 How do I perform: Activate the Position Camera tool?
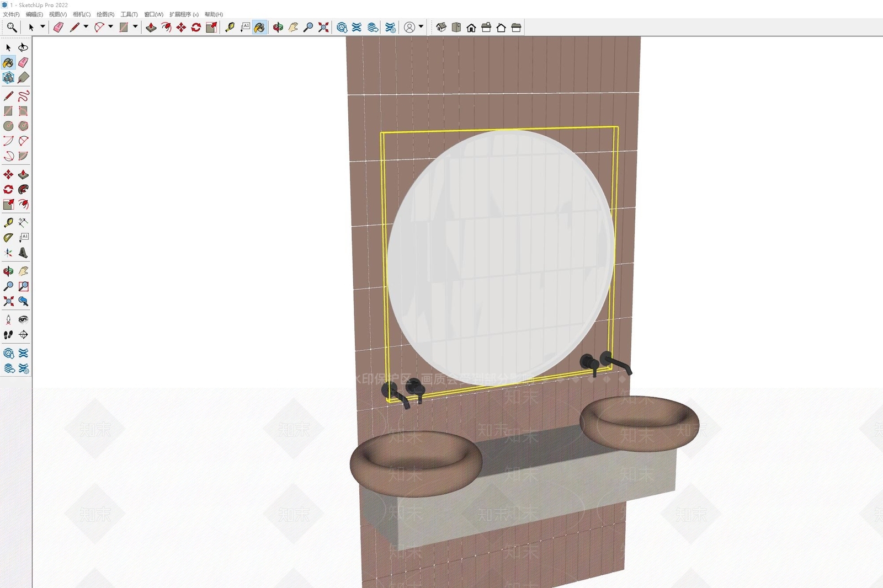coord(8,319)
